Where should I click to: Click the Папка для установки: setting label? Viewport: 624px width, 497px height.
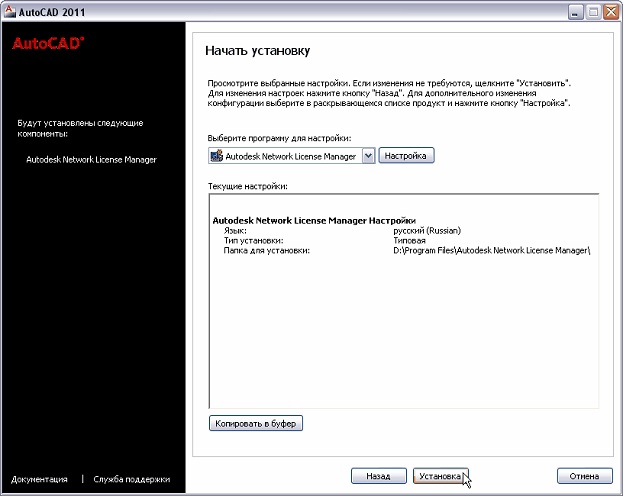click(267, 250)
